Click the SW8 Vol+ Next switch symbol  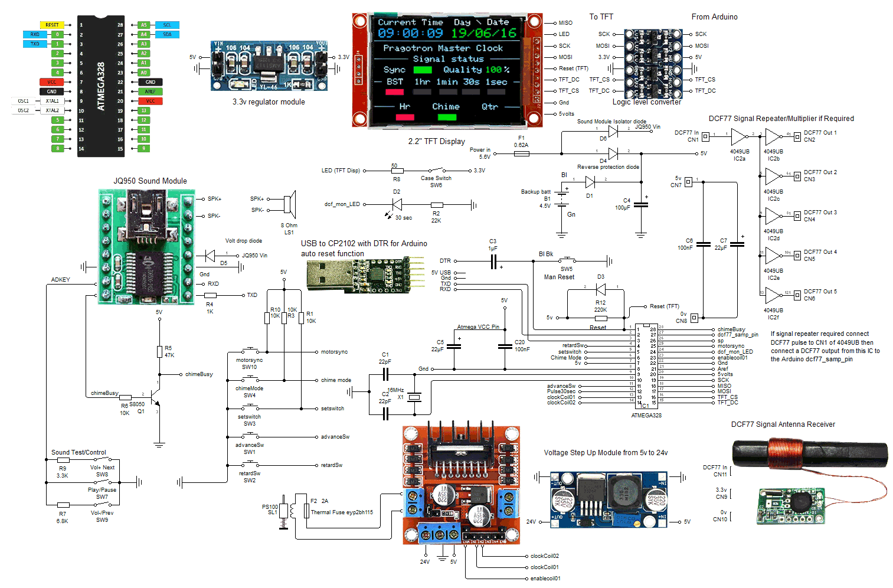point(102,459)
